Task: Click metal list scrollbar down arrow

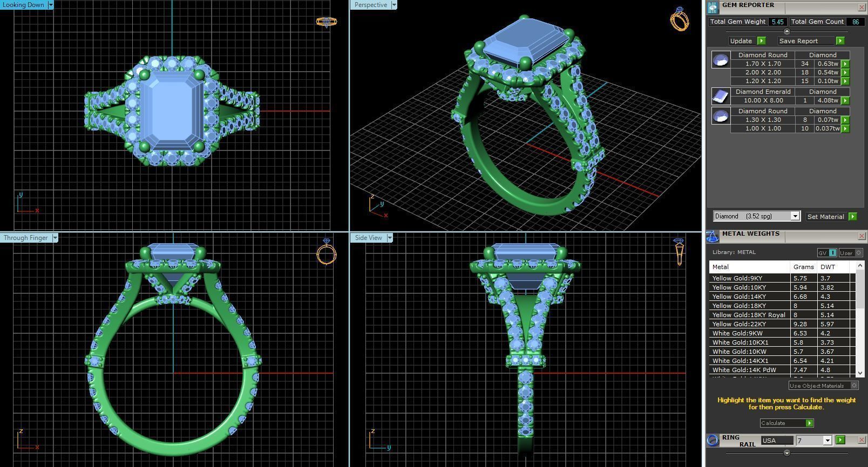Action: tap(860, 373)
